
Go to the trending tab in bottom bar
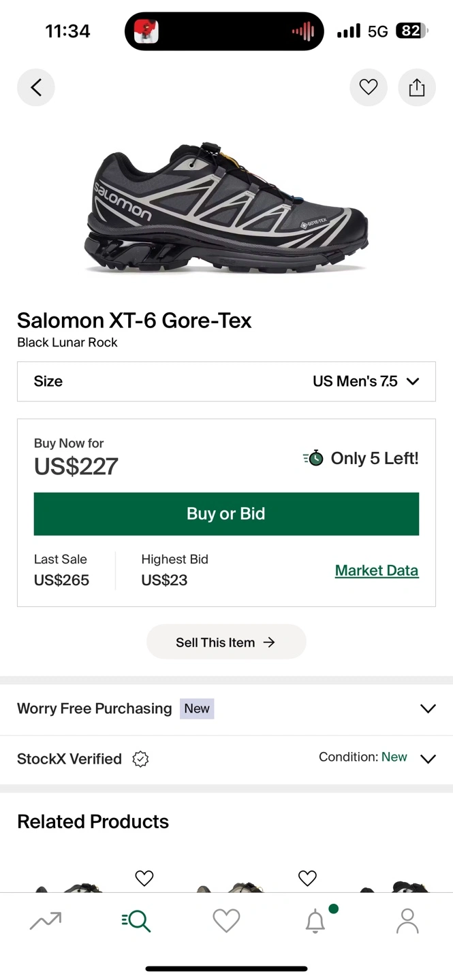(46, 921)
